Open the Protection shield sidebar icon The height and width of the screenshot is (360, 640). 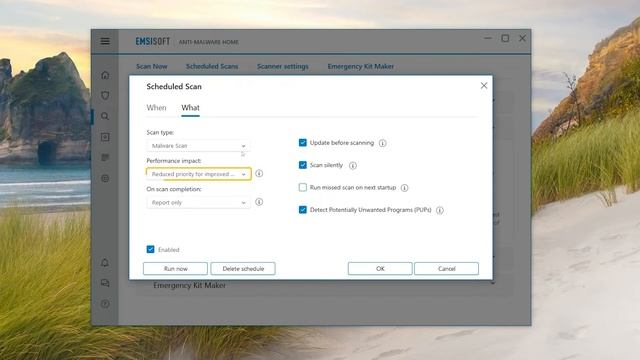(105, 96)
